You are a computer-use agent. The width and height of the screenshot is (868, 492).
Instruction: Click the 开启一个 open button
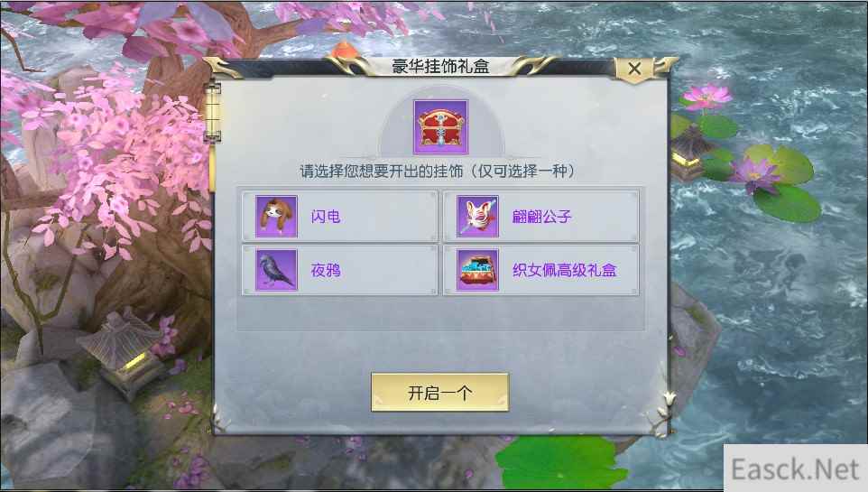point(440,393)
